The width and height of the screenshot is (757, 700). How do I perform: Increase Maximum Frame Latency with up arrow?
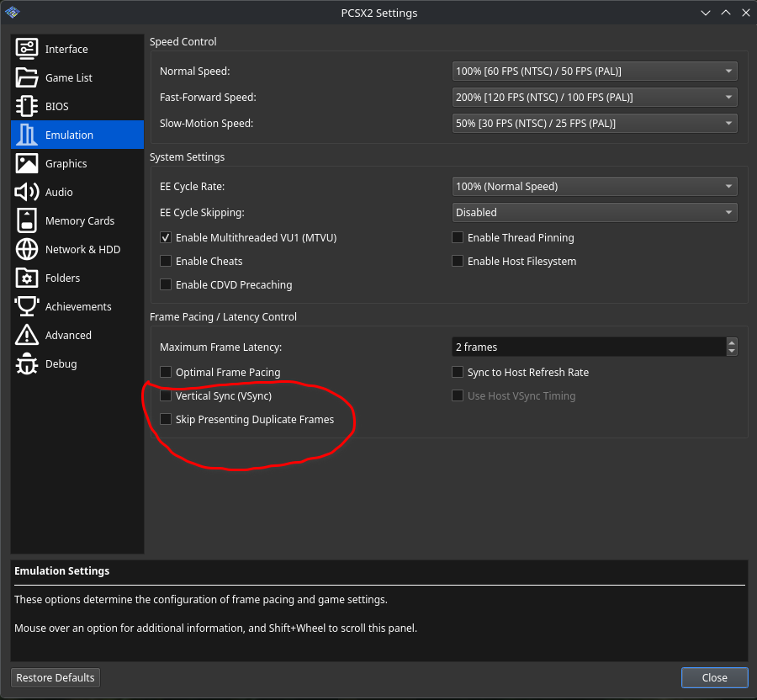[732, 342]
